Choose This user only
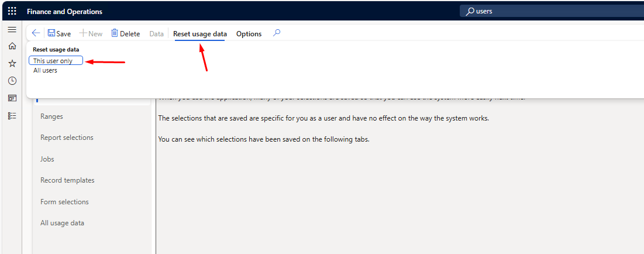Viewport: 644px width, 254px height. tap(56, 61)
